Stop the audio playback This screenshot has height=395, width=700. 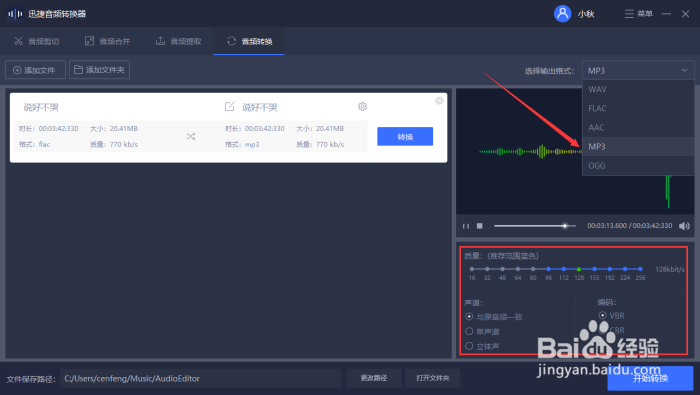[479, 226]
